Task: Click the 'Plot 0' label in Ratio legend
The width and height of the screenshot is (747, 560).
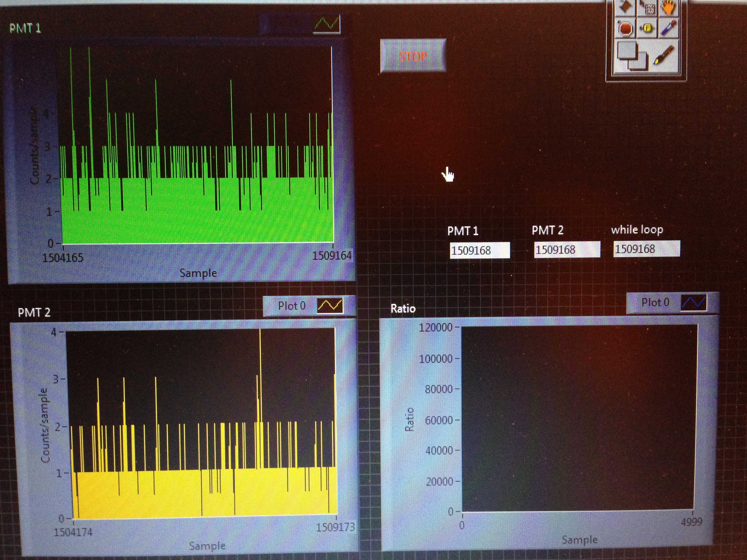Action: tap(655, 302)
